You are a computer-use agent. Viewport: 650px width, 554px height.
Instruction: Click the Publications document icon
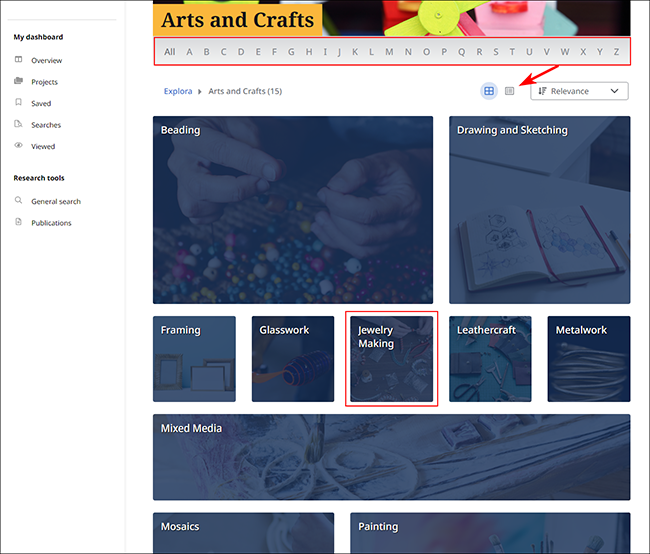pyautogui.click(x=18, y=222)
